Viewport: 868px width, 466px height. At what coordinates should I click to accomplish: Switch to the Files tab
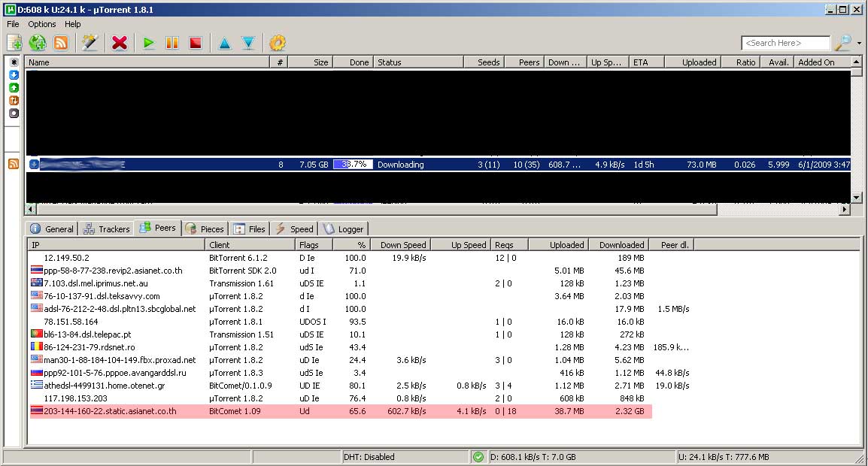click(249, 228)
